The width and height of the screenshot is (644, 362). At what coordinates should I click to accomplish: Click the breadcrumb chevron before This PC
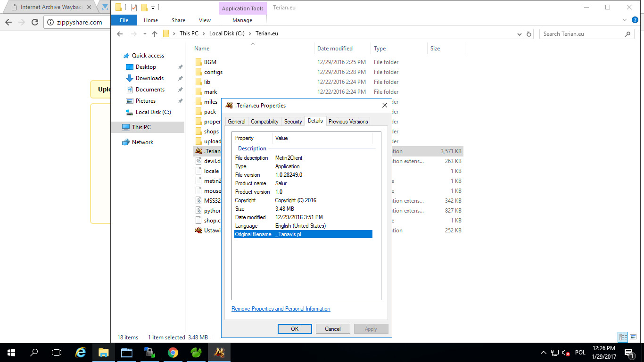[174, 34]
